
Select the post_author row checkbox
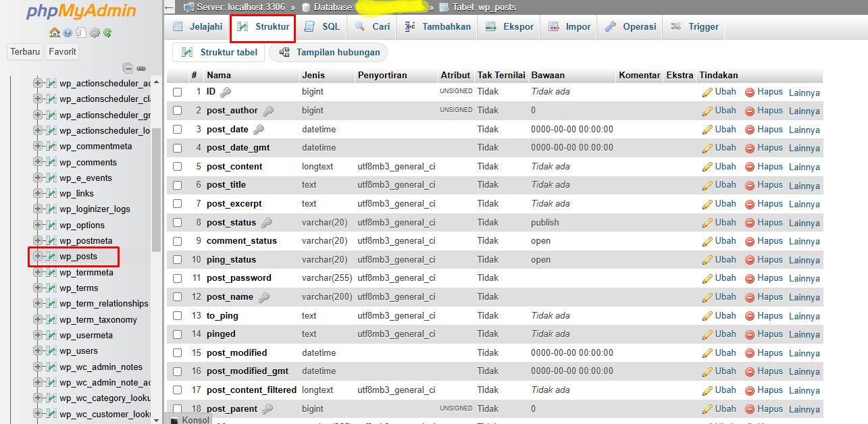tap(177, 111)
